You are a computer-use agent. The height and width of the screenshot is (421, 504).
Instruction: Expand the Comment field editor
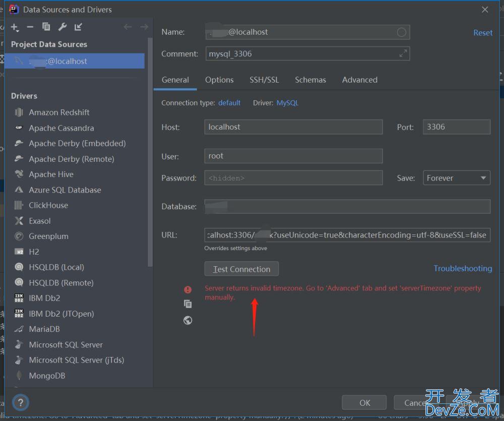403,53
